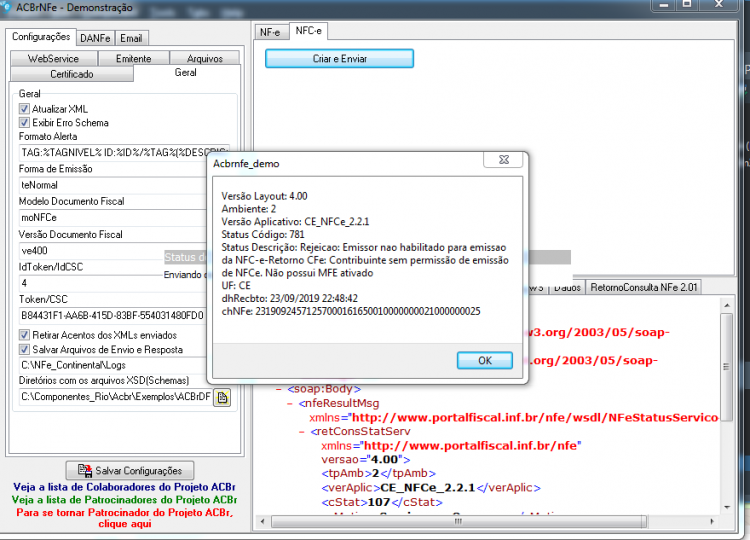750x540 pixels.
Task: Open the Forma de Emissão combo box
Action: (x=113, y=185)
